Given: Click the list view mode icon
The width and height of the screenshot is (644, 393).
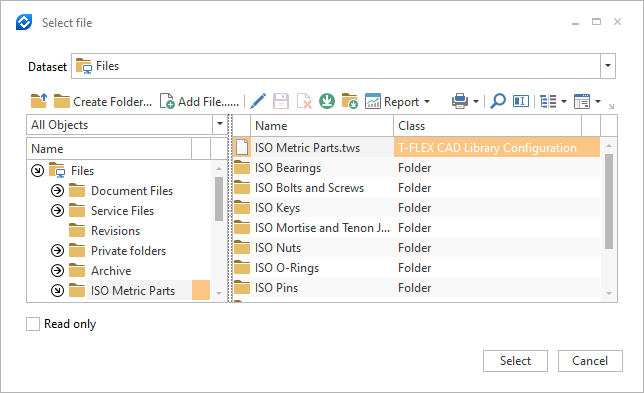Looking at the screenshot, I should (x=548, y=101).
